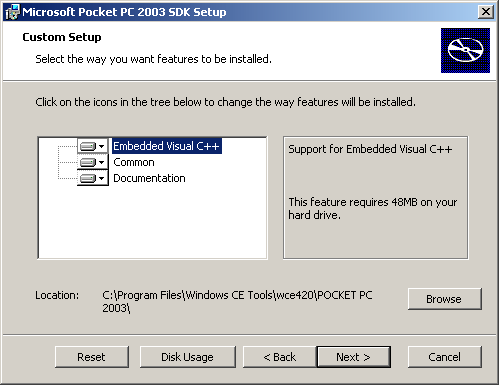Click the Browse button

tap(445, 299)
